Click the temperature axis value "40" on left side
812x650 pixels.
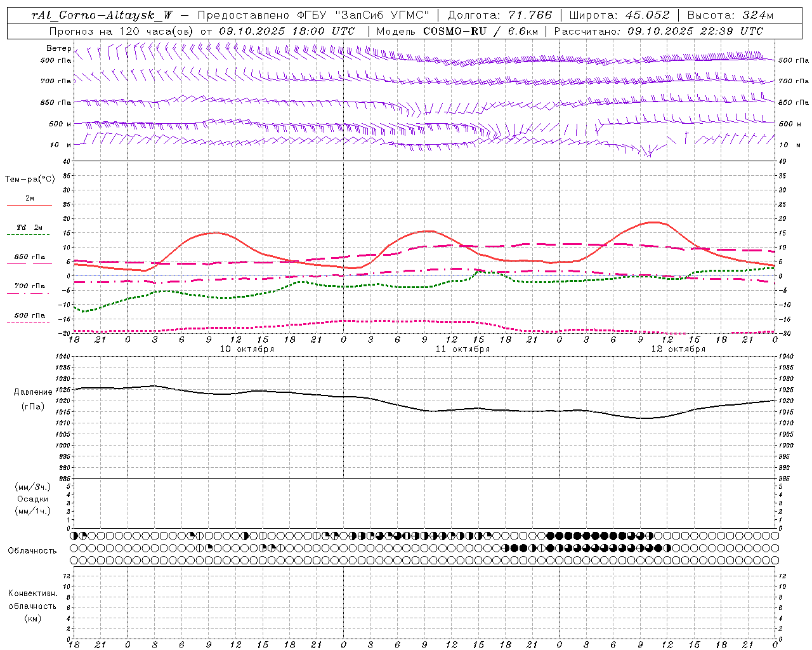click(66, 161)
